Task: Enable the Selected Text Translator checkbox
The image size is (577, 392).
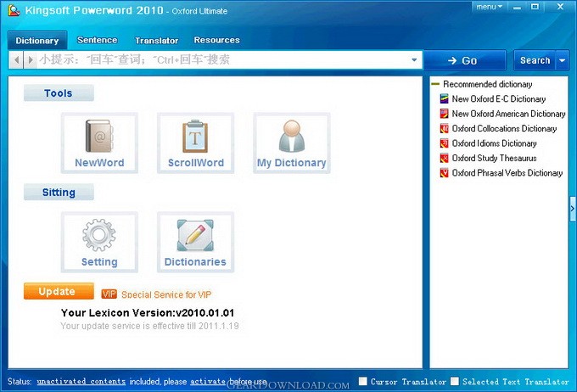Action: point(455,381)
